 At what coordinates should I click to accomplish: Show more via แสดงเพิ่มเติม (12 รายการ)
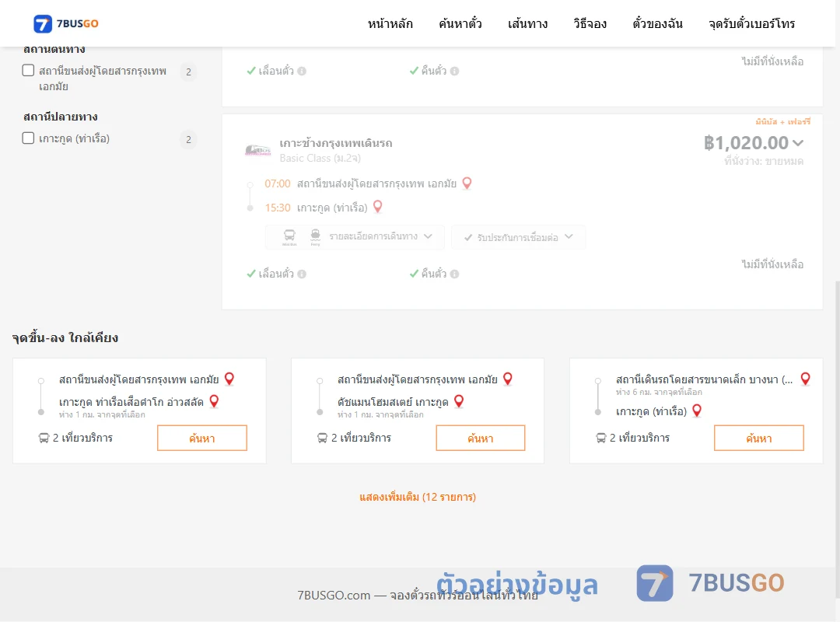(x=418, y=497)
